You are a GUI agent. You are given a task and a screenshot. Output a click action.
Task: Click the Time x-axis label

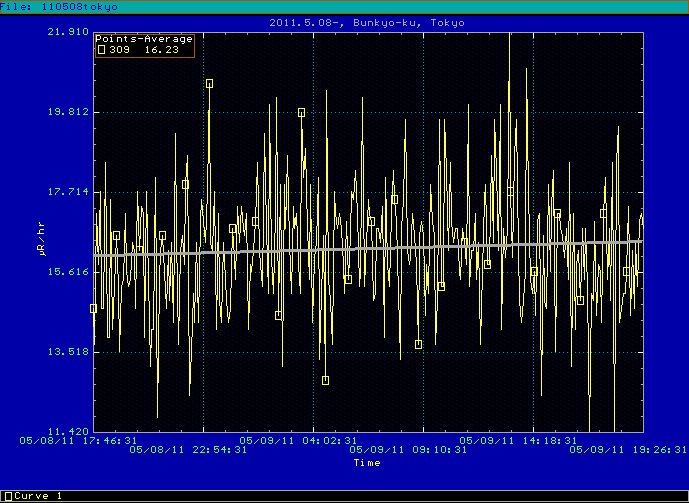coord(367,463)
